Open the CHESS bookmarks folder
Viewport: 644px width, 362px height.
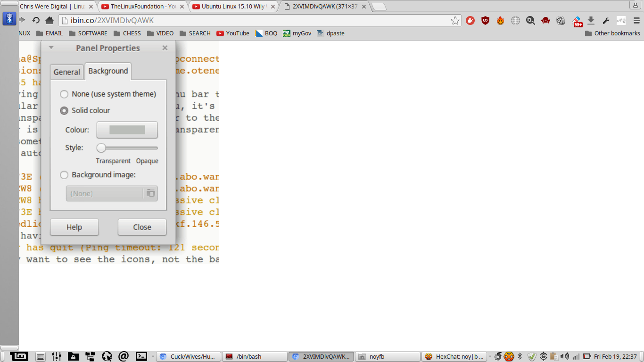(x=127, y=33)
